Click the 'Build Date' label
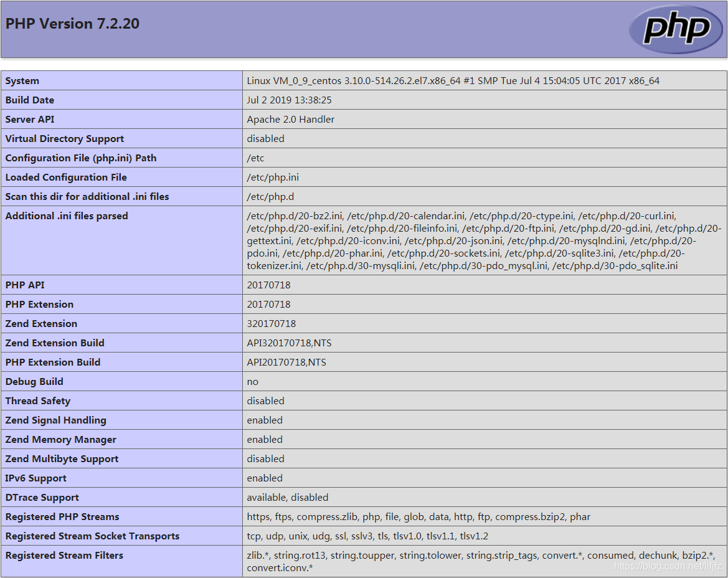Image resolution: width=728 pixels, height=578 pixels. click(30, 100)
